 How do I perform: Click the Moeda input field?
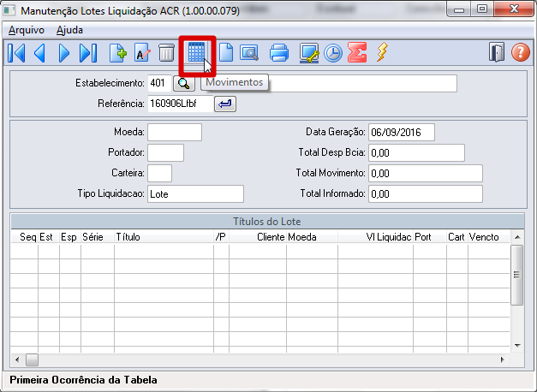click(x=175, y=132)
